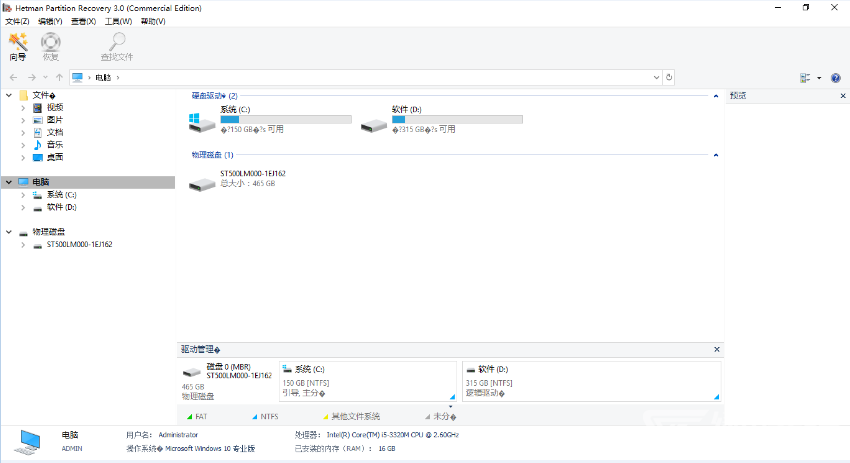Collapse the 物理磁盘 (1) group section
850x463 pixels.
pos(716,155)
